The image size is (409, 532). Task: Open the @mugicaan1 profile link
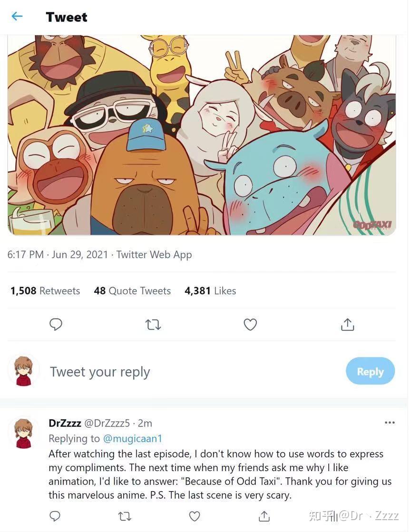[x=133, y=438]
